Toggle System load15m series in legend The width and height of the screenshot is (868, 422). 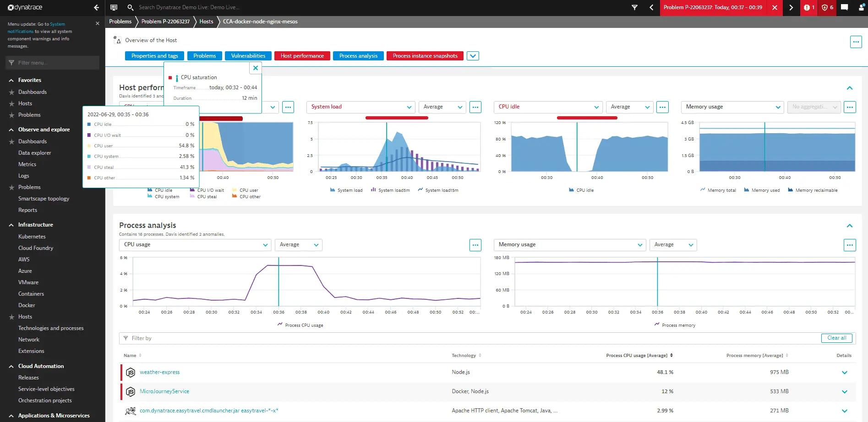(438, 190)
